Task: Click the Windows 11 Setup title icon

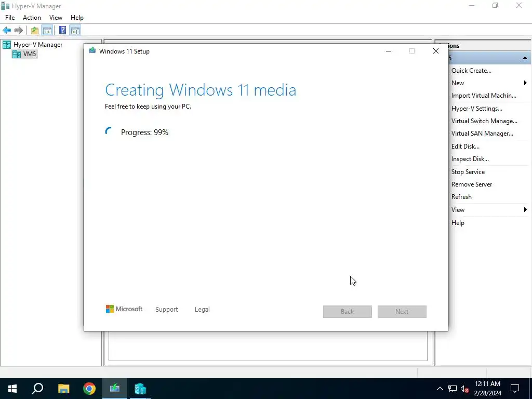Action: coord(92,51)
